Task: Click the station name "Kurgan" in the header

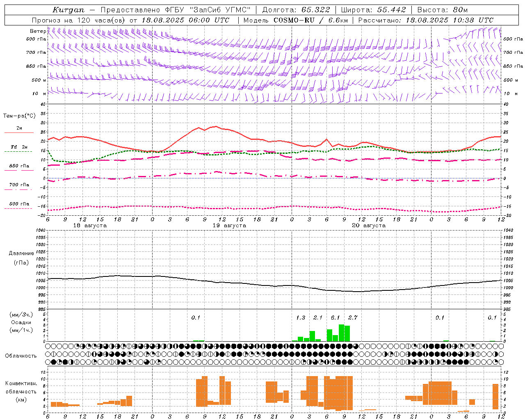Action: (68, 10)
